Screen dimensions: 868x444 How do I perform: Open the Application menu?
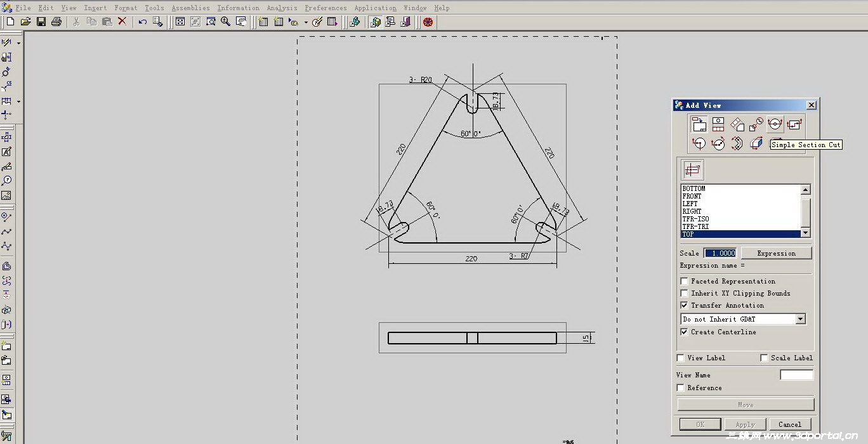click(375, 8)
